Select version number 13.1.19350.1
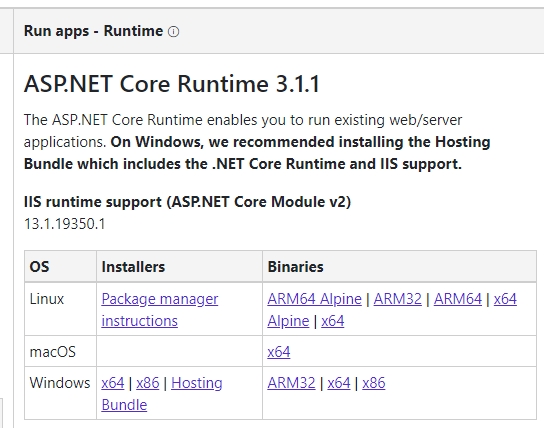Screen dimensions: 544x428 (65, 224)
